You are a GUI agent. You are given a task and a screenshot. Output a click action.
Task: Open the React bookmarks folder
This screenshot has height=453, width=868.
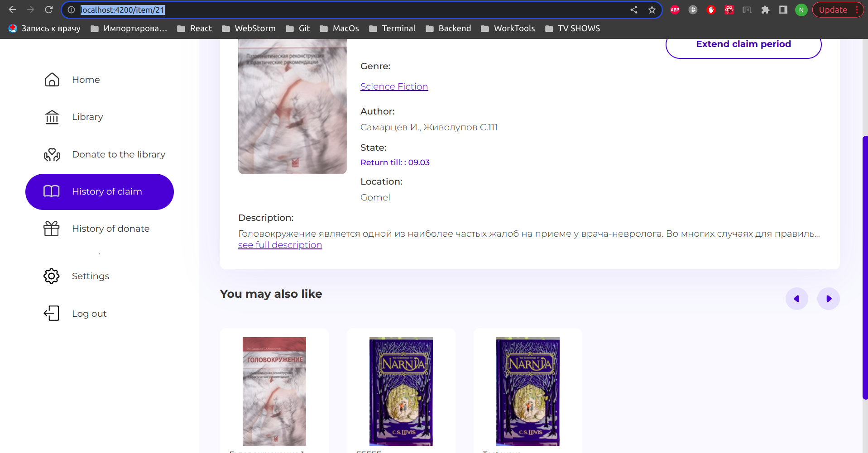[x=194, y=28]
